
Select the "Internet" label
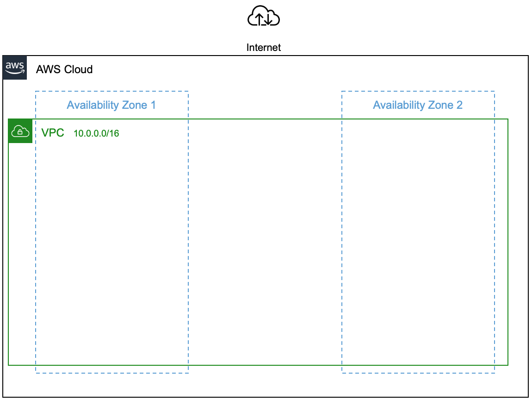264,48
